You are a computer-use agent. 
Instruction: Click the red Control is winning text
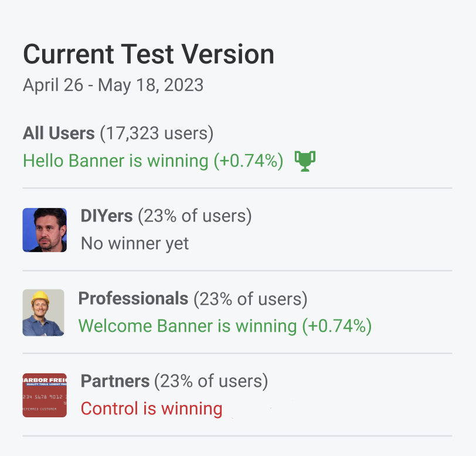tap(151, 408)
